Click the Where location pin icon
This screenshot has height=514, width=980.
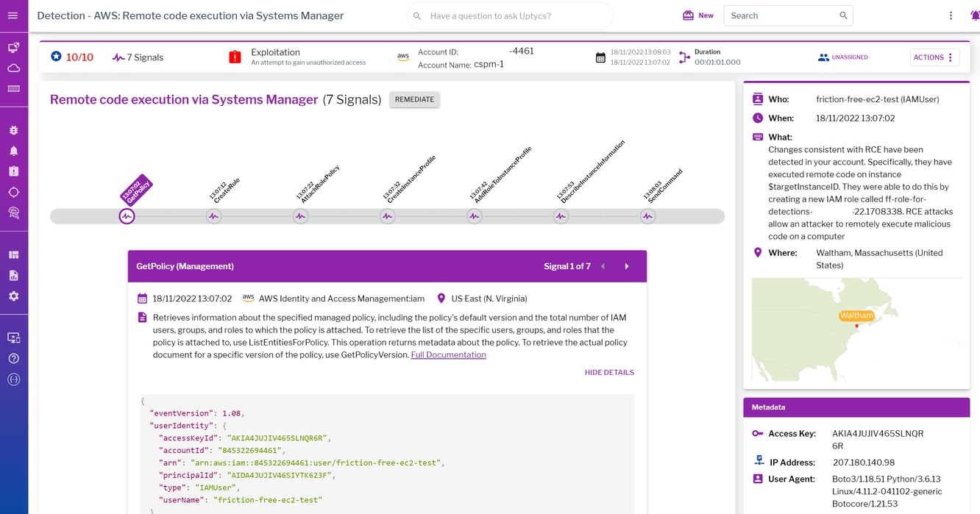coord(758,253)
